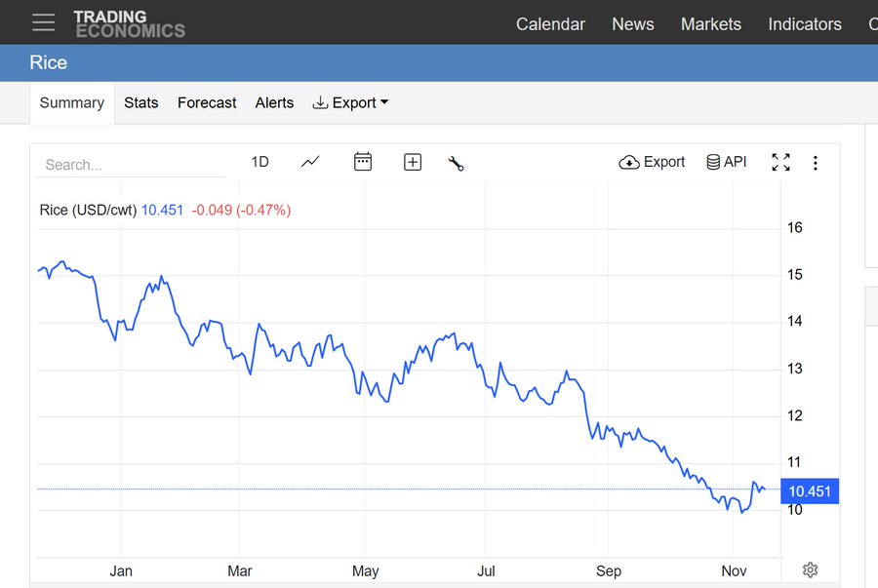Switch to the Stats tab
Viewport: 878px width, 588px height.
(x=140, y=102)
